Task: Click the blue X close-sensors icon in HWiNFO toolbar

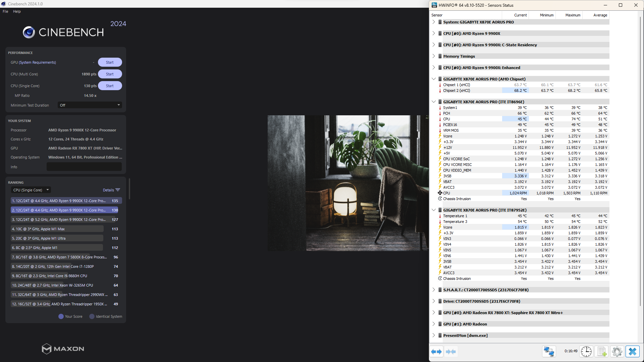Action: (x=633, y=352)
